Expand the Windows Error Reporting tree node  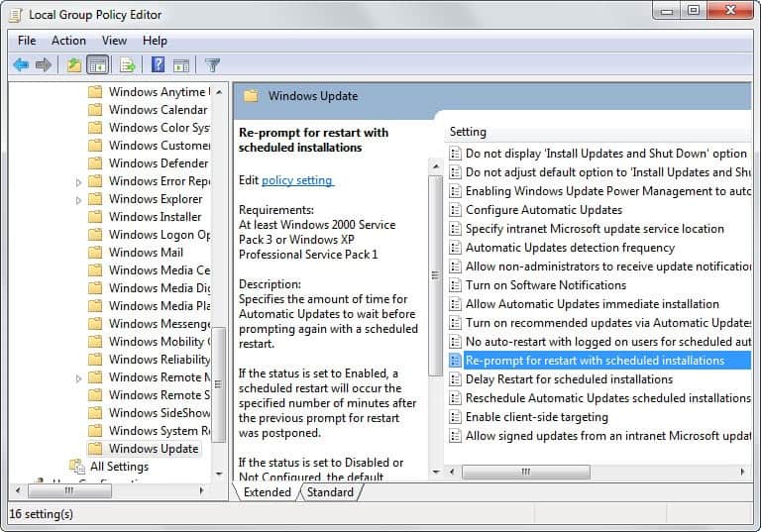78,182
